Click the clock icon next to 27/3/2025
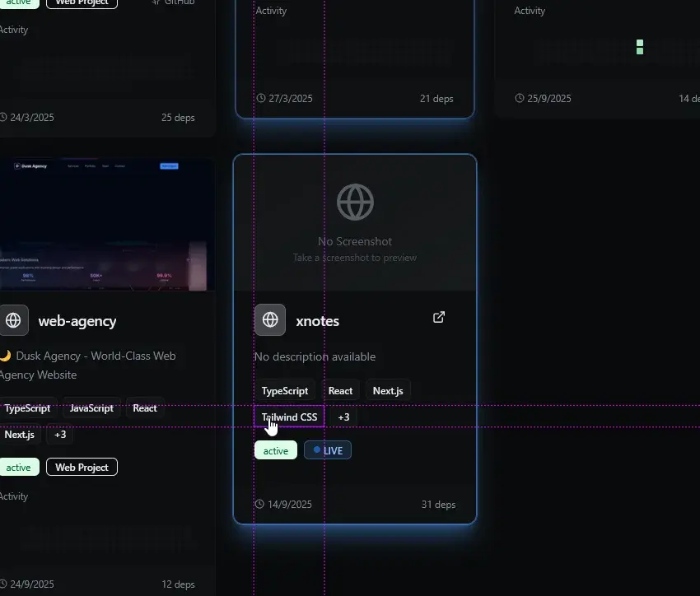 point(261,98)
